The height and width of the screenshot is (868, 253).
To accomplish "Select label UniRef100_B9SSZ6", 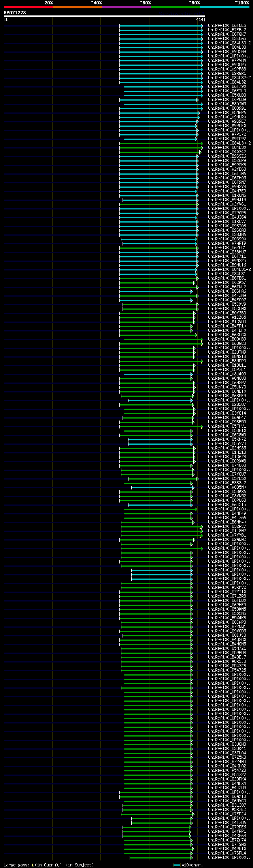I will 227,156.
